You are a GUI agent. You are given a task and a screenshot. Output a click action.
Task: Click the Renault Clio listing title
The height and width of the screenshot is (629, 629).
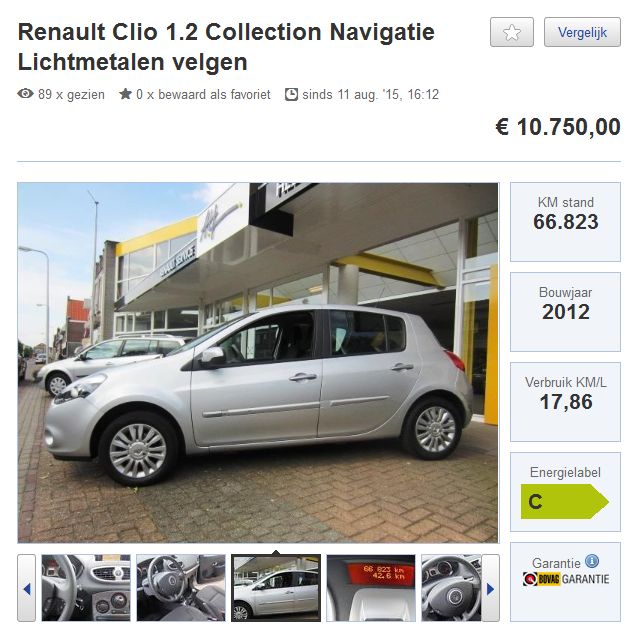(226, 47)
